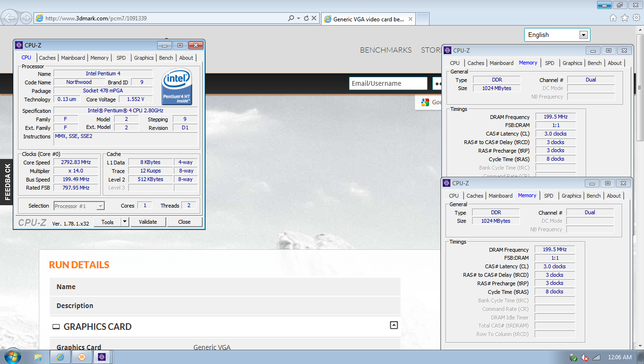
Task: Click the Intel Pentium 4 HT logo
Action: tap(177, 86)
